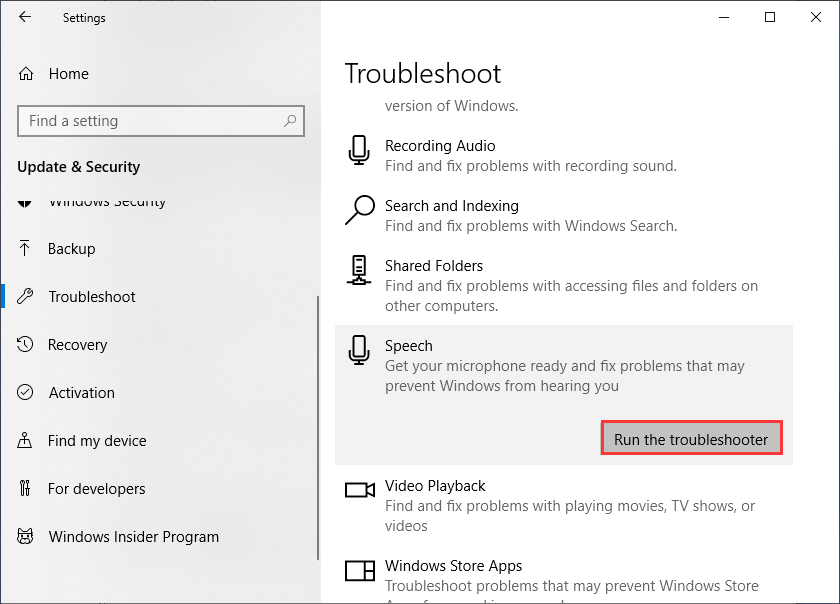Click the Troubleshoot wrench icon
840x604 pixels.
point(25,296)
